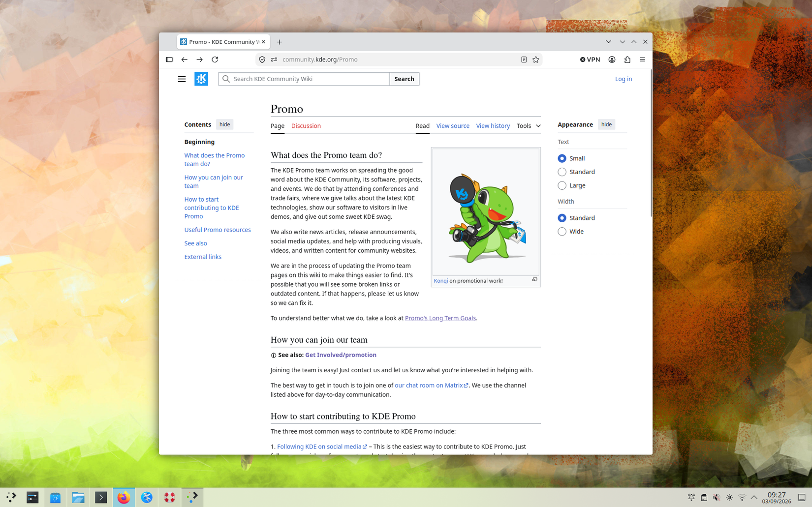Select Small text size

(x=562, y=158)
